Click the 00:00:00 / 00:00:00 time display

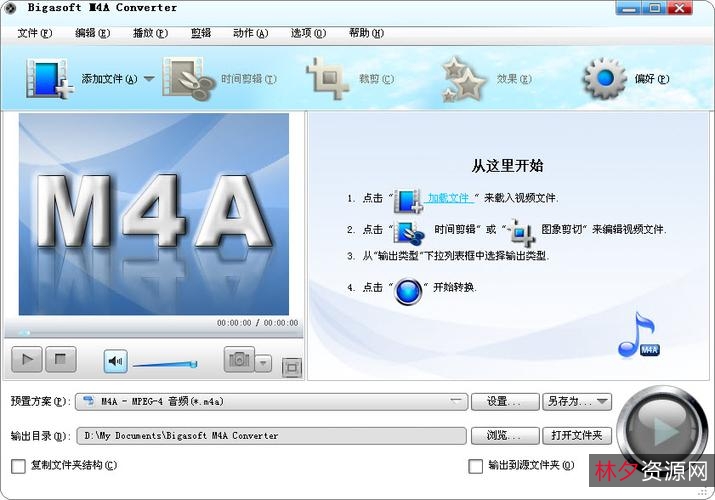point(257,323)
